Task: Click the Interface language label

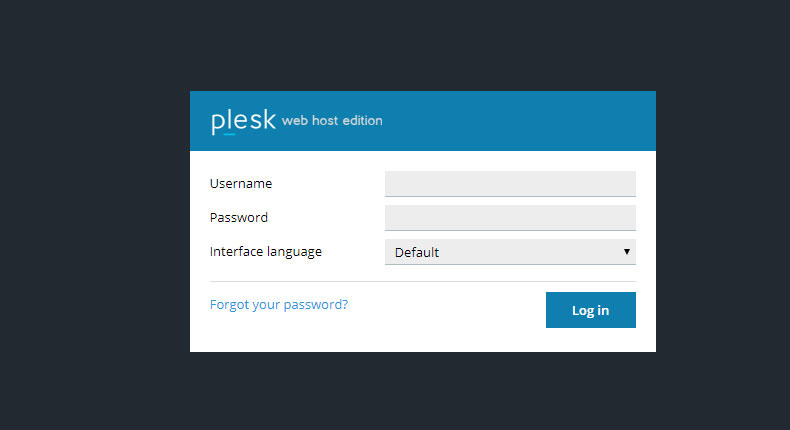Action: pos(266,252)
